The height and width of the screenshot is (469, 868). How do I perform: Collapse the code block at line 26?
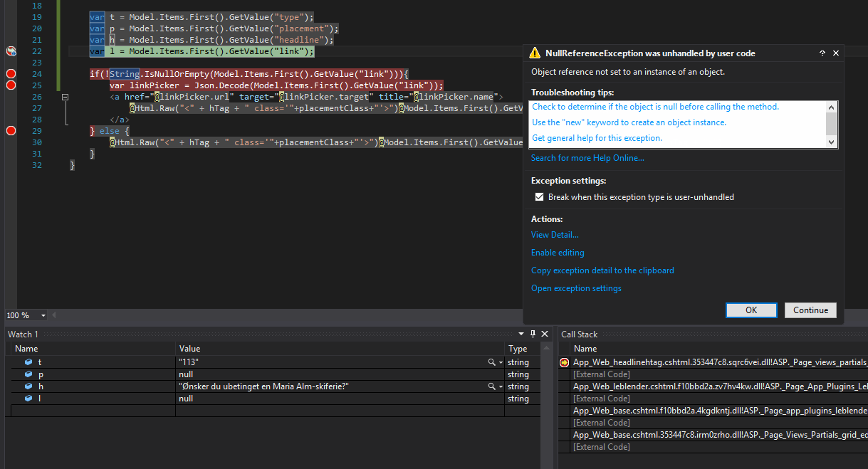click(x=65, y=97)
